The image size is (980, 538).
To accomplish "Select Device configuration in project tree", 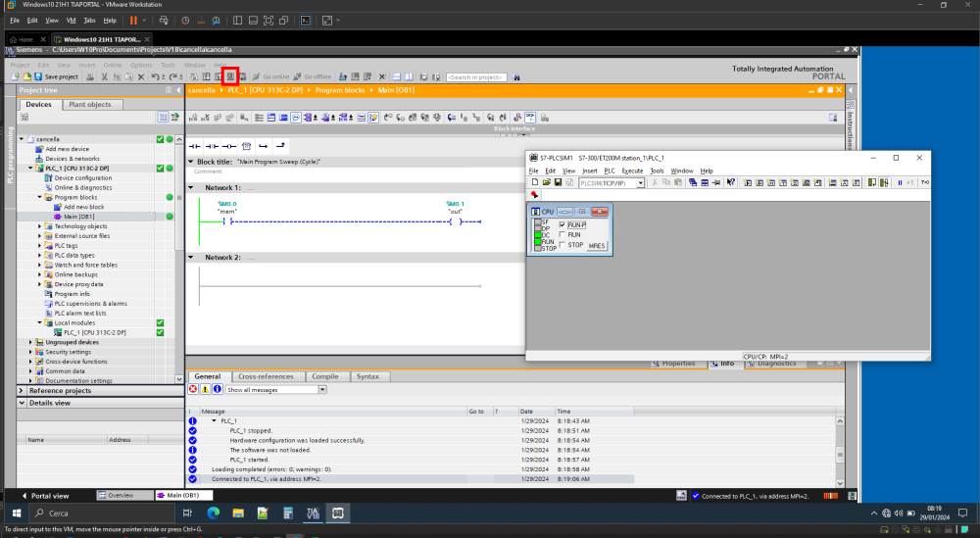I will (82, 178).
